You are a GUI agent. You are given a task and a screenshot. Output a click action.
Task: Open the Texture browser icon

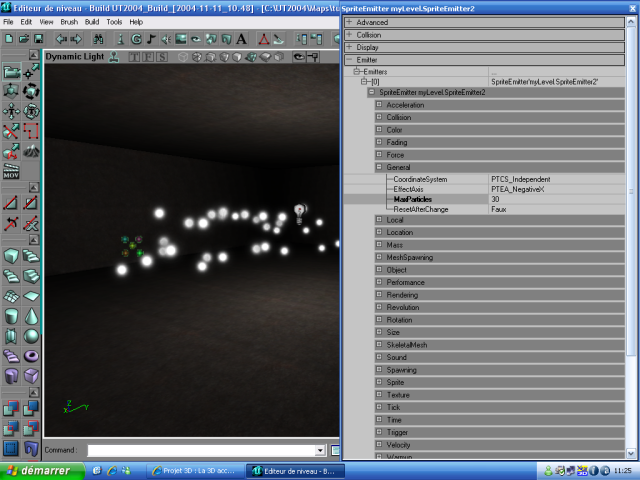[181, 39]
